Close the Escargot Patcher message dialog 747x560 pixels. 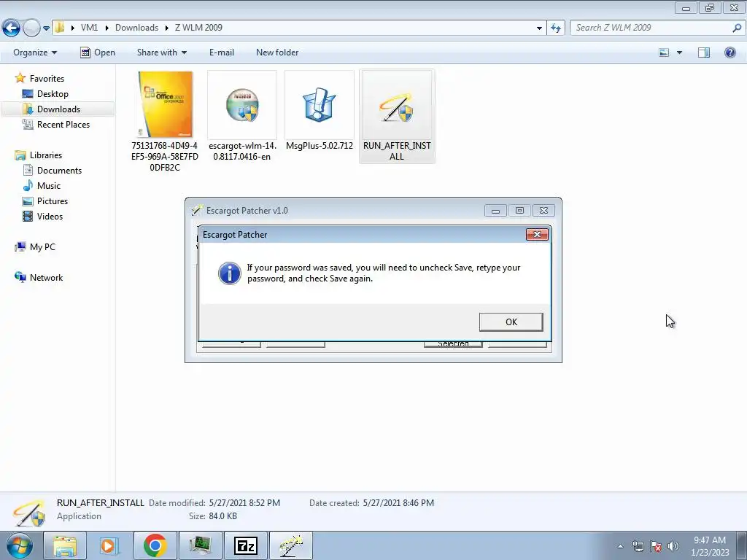[537, 234]
